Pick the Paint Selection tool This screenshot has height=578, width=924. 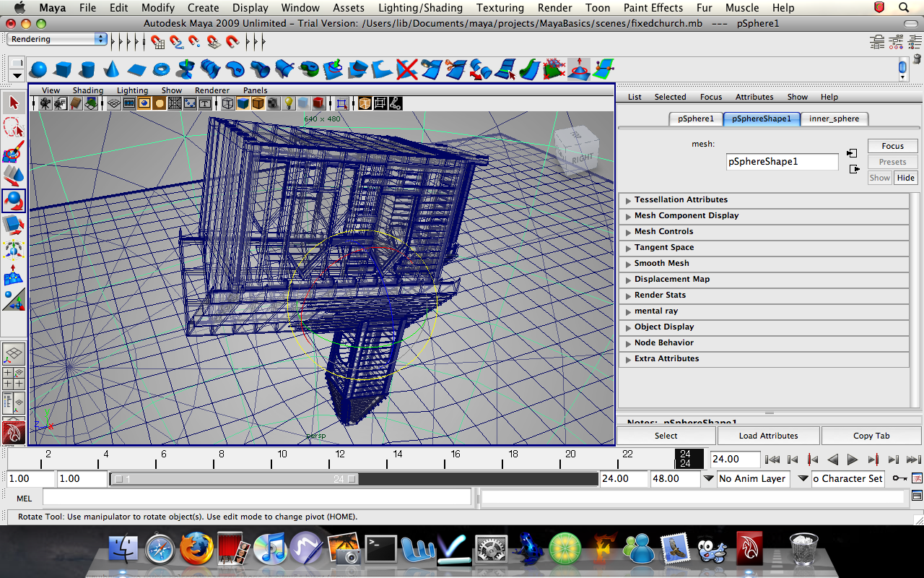tap(14, 152)
